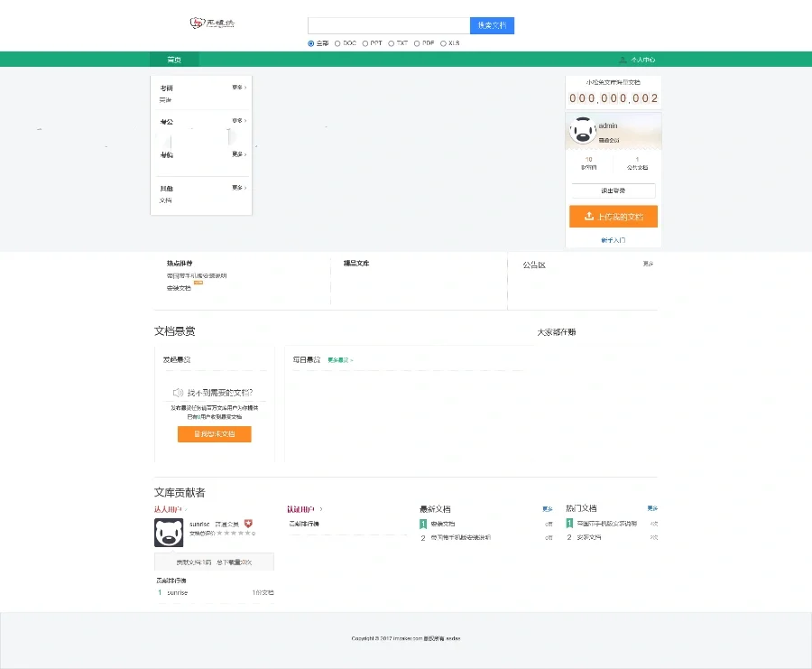Click the speaker icon beside 找不到需要的文档
The width and height of the screenshot is (812, 669).
pyautogui.click(x=178, y=393)
